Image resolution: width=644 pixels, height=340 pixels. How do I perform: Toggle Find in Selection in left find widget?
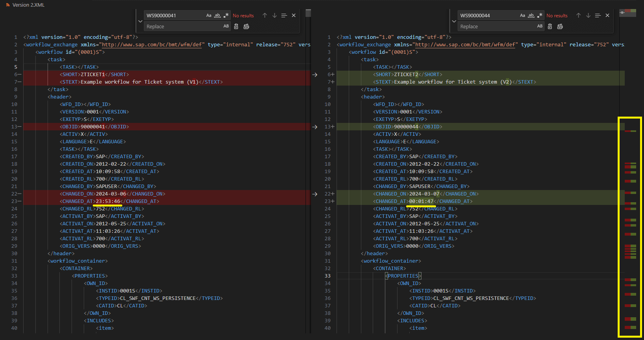tap(284, 15)
